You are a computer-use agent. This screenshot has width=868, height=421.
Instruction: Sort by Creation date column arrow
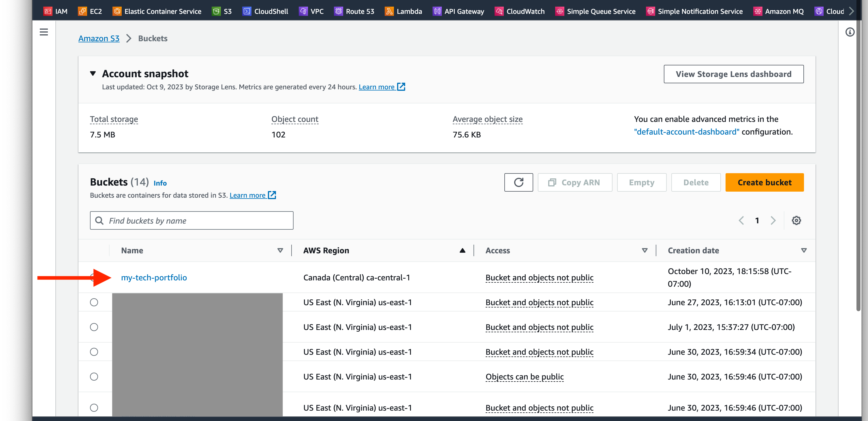(x=804, y=250)
